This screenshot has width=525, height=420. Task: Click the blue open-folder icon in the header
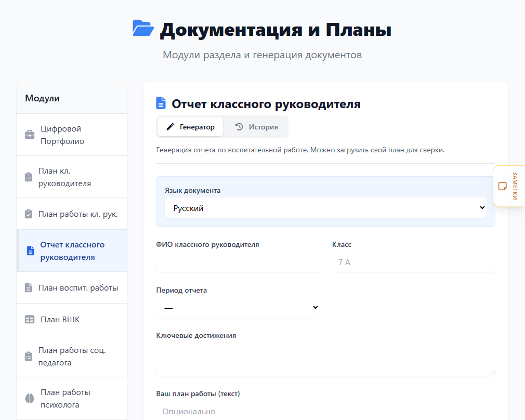(x=143, y=28)
